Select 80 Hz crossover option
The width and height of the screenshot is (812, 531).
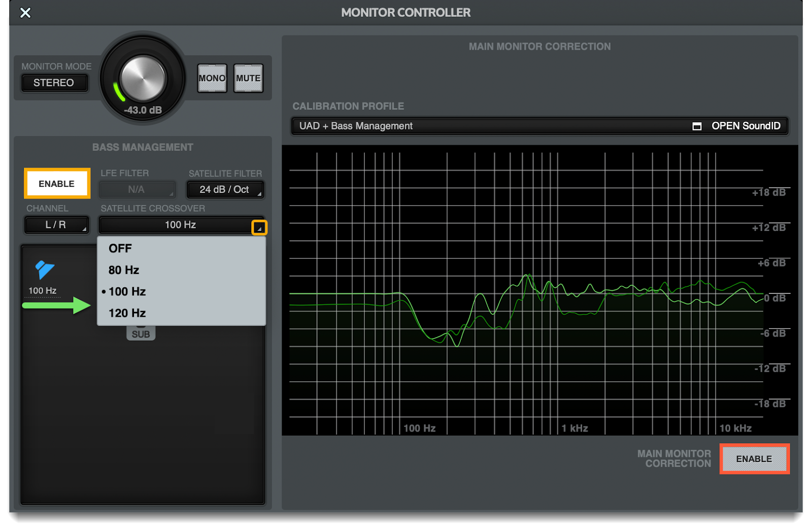pyautogui.click(x=181, y=270)
